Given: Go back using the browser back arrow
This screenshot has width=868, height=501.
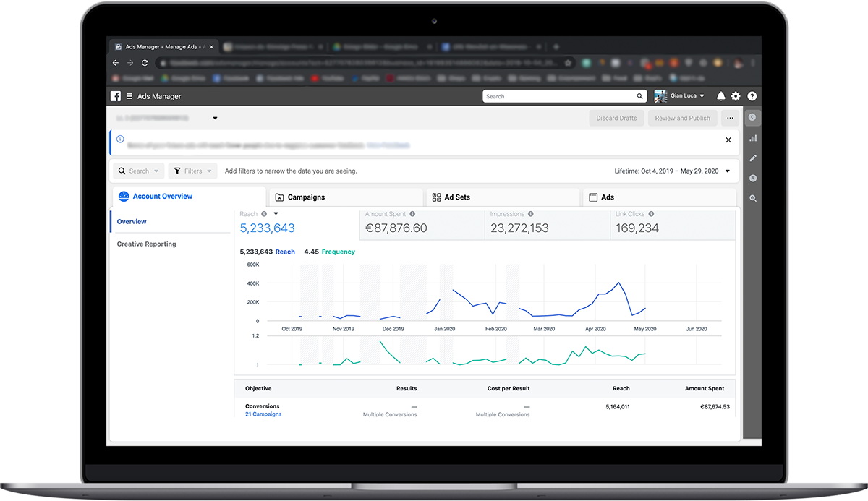Looking at the screenshot, I should coord(116,63).
